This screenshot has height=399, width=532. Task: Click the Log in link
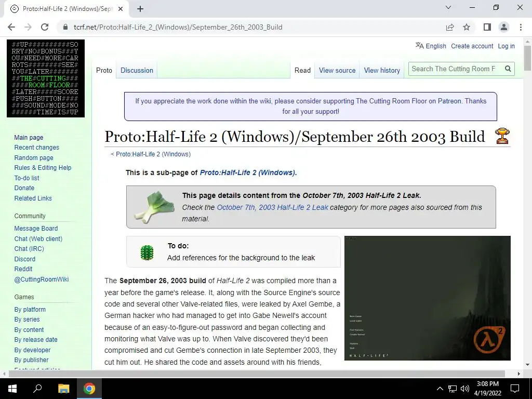pos(506,46)
